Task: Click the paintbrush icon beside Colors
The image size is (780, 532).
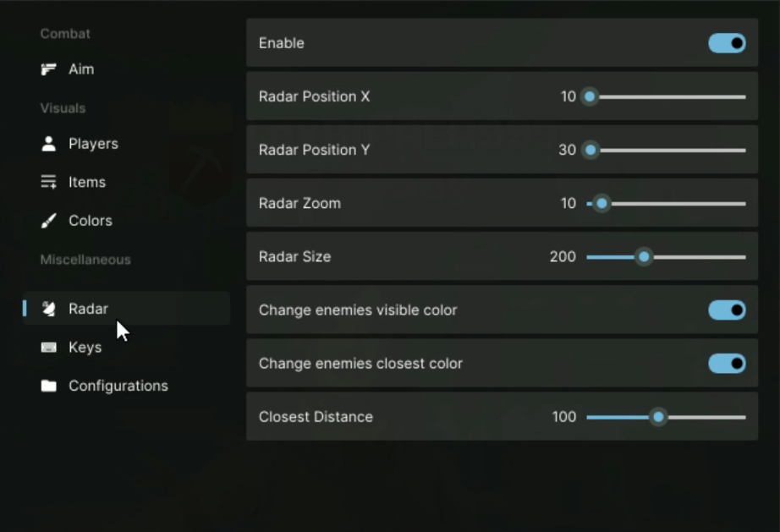Action: tap(49, 221)
